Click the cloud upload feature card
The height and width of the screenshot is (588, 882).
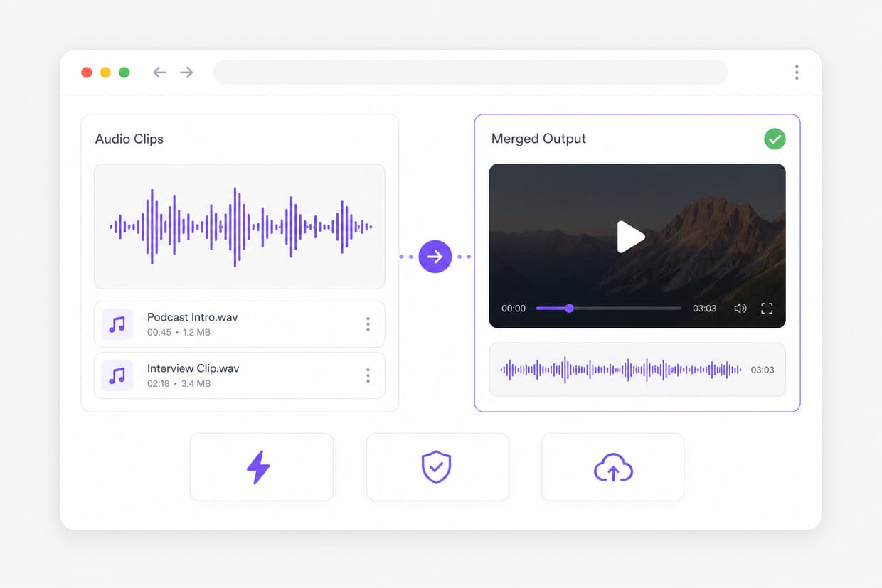coord(612,467)
